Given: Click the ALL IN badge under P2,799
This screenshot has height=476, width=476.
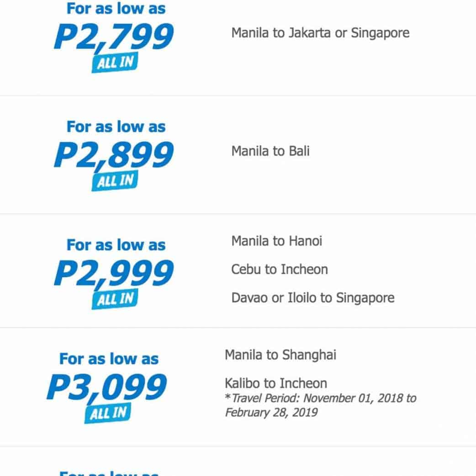Looking at the screenshot, I should (115, 63).
